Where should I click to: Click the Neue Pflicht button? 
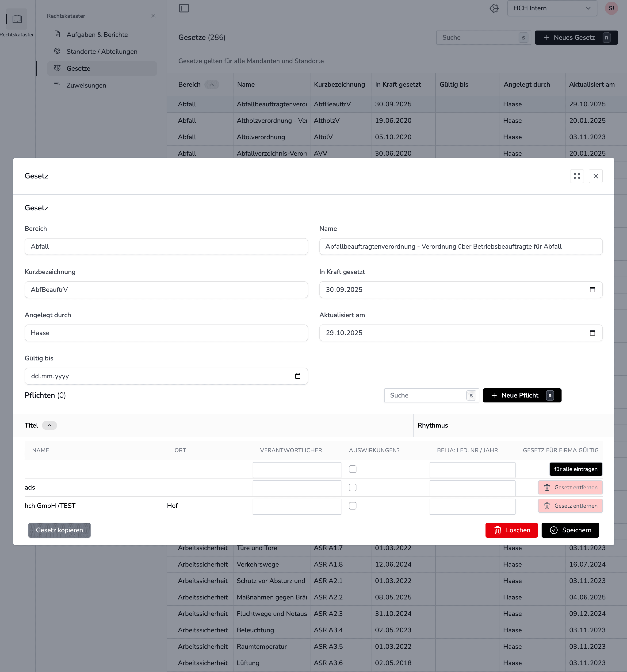[x=522, y=395]
